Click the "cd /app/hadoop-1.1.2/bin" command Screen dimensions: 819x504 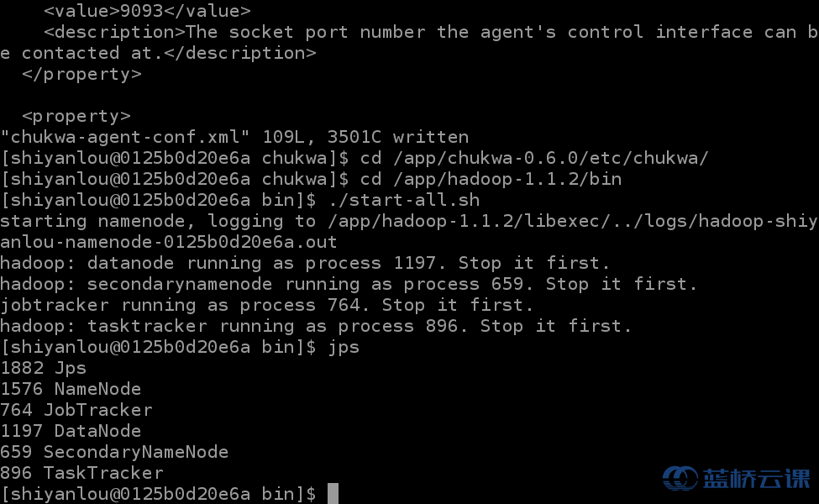(491, 179)
